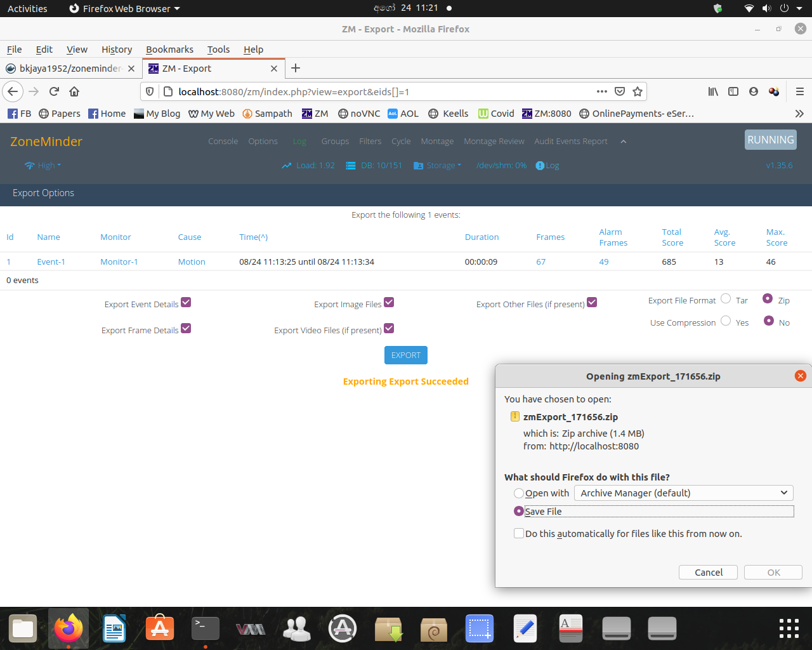This screenshot has width=812, height=650.
Task: Click the RUNNING status button
Action: 770,140
